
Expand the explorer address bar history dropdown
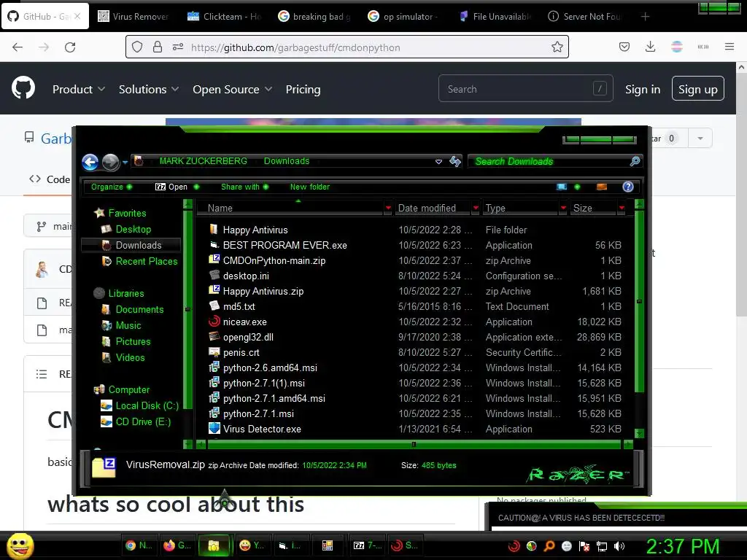click(x=438, y=162)
